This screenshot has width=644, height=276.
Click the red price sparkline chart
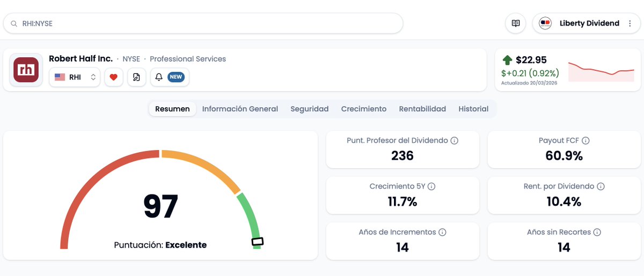point(601,71)
